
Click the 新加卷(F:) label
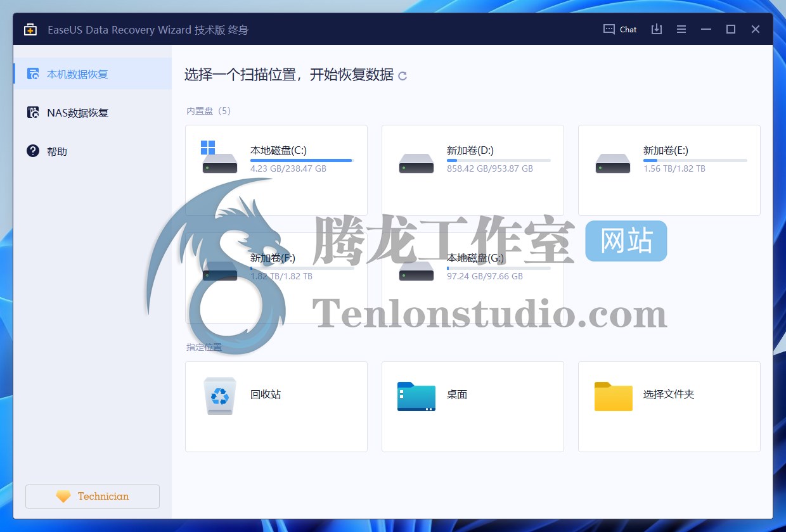click(273, 258)
